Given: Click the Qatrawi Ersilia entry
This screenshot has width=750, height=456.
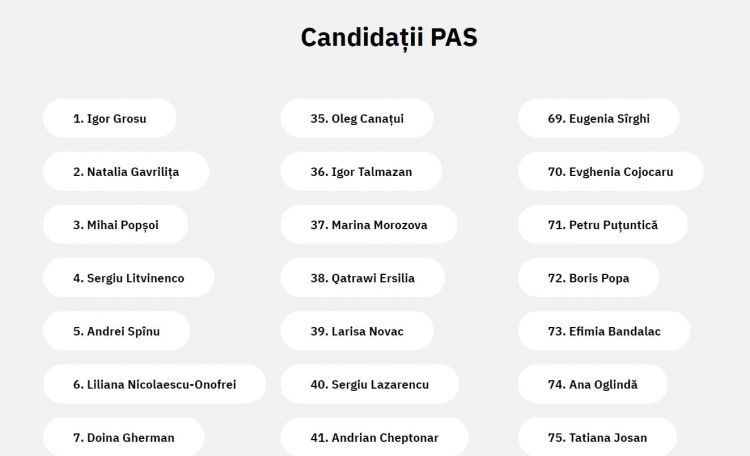Looking at the screenshot, I should (363, 278).
